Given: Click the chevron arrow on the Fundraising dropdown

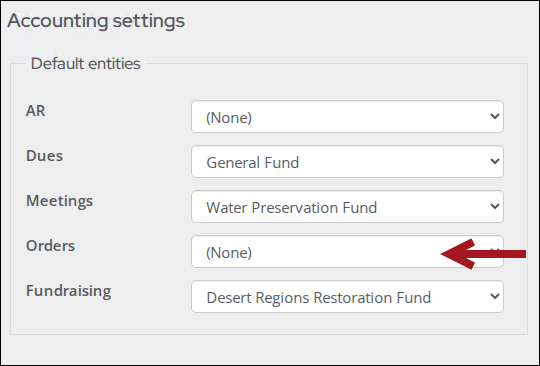Looking at the screenshot, I should (x=495, y=296).
